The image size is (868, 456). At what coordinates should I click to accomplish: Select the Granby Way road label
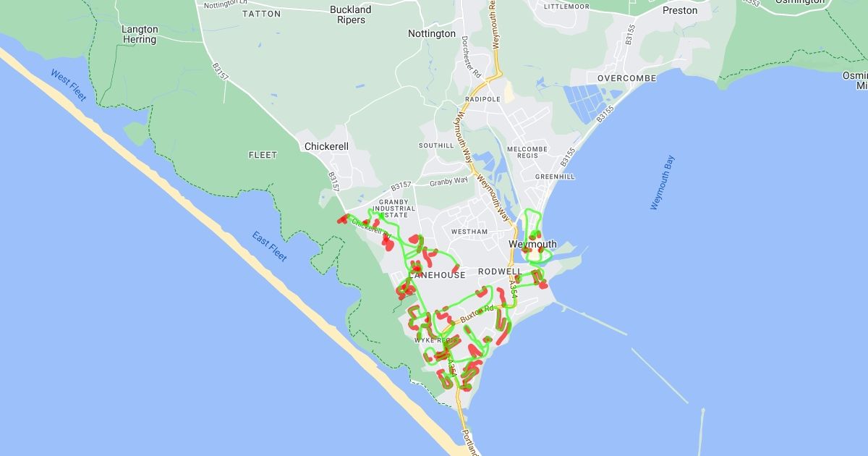[448, 181]
